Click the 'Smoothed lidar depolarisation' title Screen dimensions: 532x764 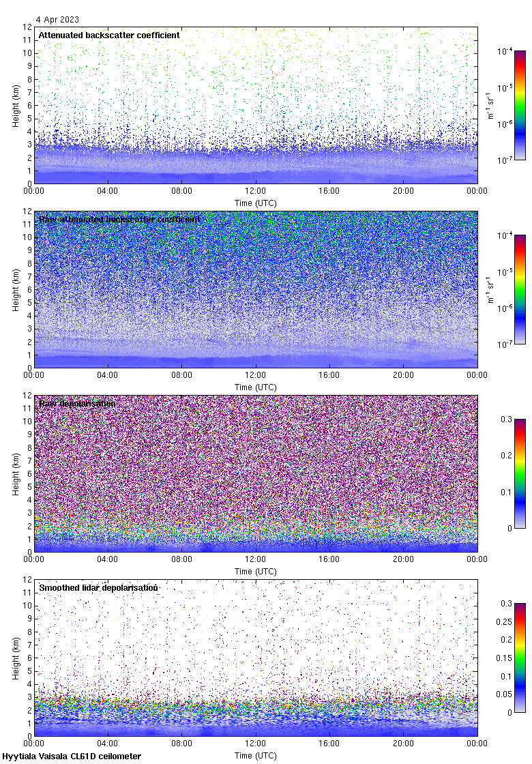click(x=98, y=587)
